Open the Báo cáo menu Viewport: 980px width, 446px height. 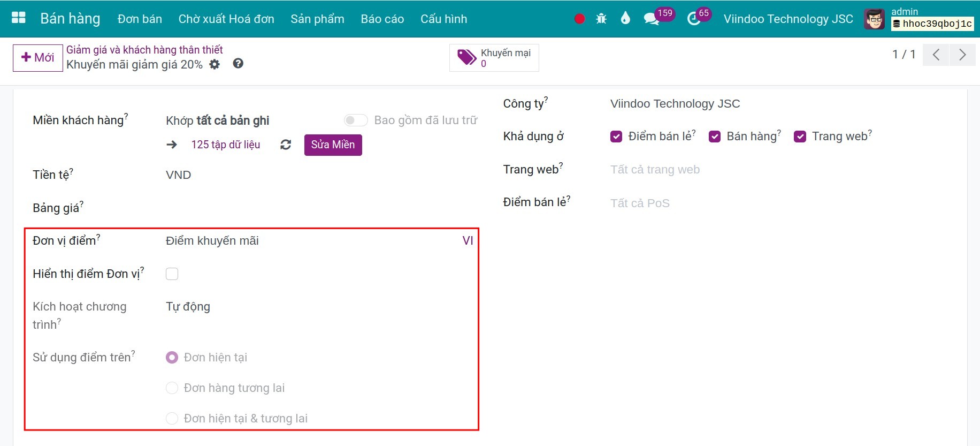click(382, 19)
